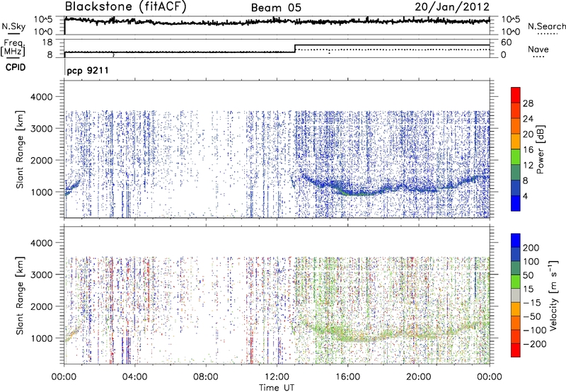Image resolution: width=566 pixels, height=392 pixels.
Task: Click the 'CPID' row label
Action: 16,67
